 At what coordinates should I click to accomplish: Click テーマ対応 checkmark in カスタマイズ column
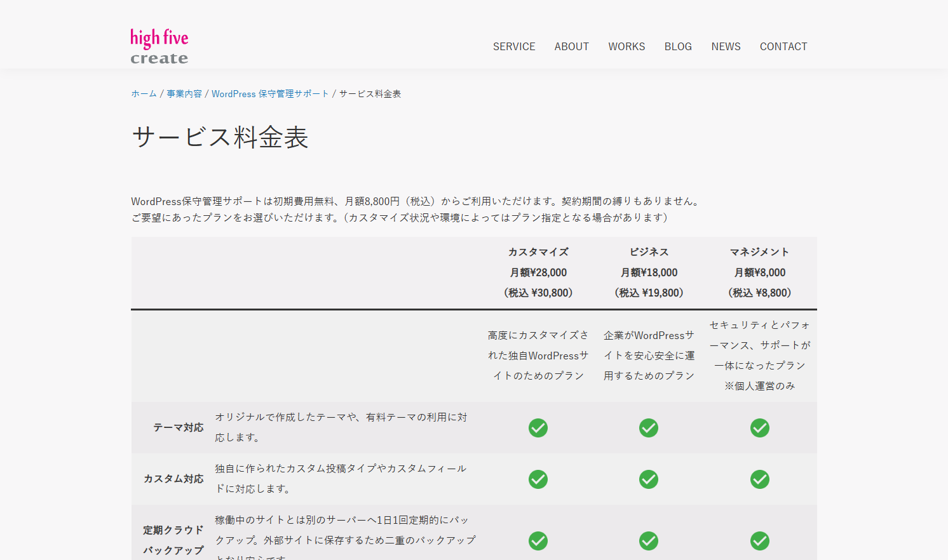(x=538, y=428)
